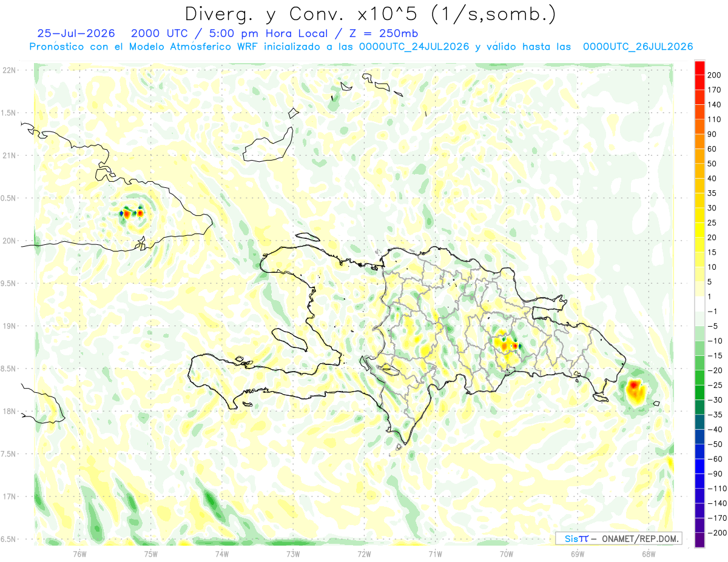The image size is (728, 562).
Task: Click the '17N' latitude label
Action: tap(8, 497)
